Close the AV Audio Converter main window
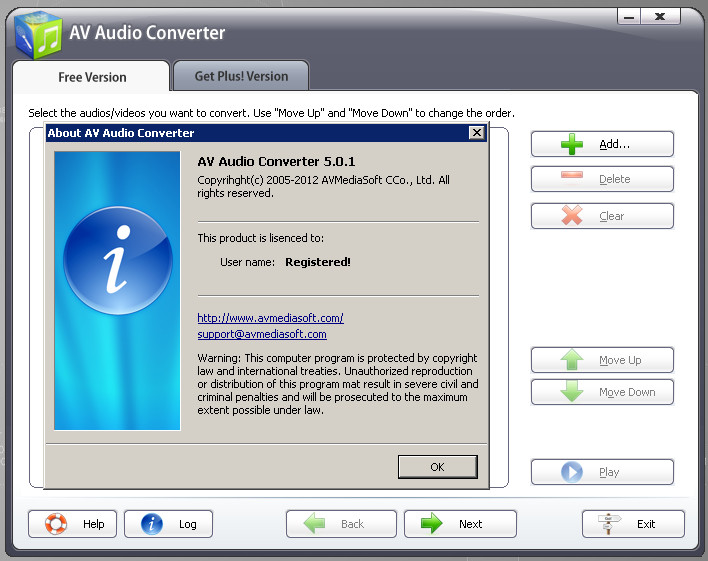708x561 pixels. [x=660, y=17]
